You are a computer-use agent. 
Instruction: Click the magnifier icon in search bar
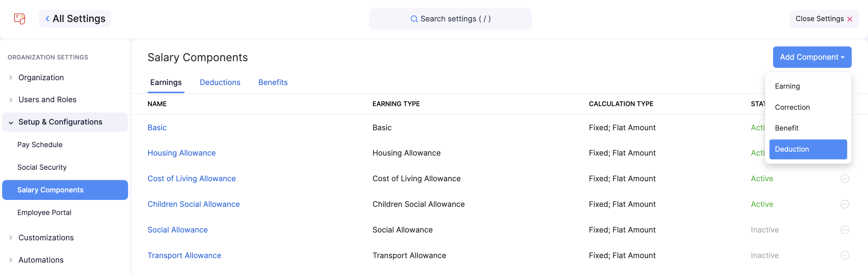click(x=414, y=19)
